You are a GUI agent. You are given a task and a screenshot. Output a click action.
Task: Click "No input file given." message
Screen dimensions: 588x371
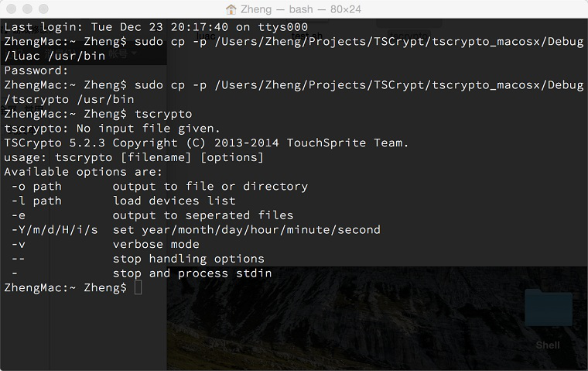pyautogui.click(x=149, y=129)
